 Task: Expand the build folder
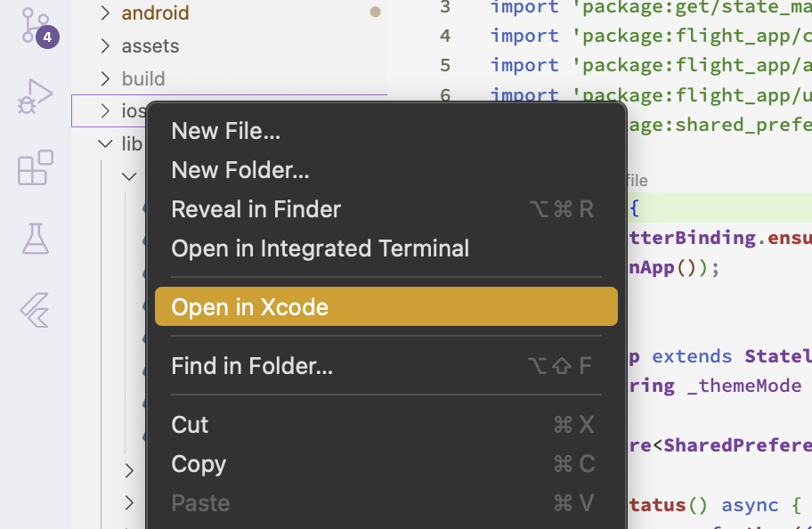142,79
